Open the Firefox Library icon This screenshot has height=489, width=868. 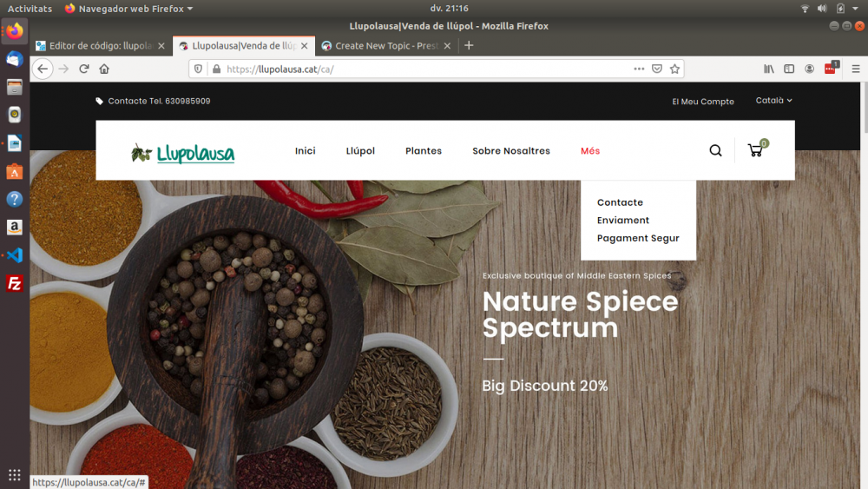(769, 69)
